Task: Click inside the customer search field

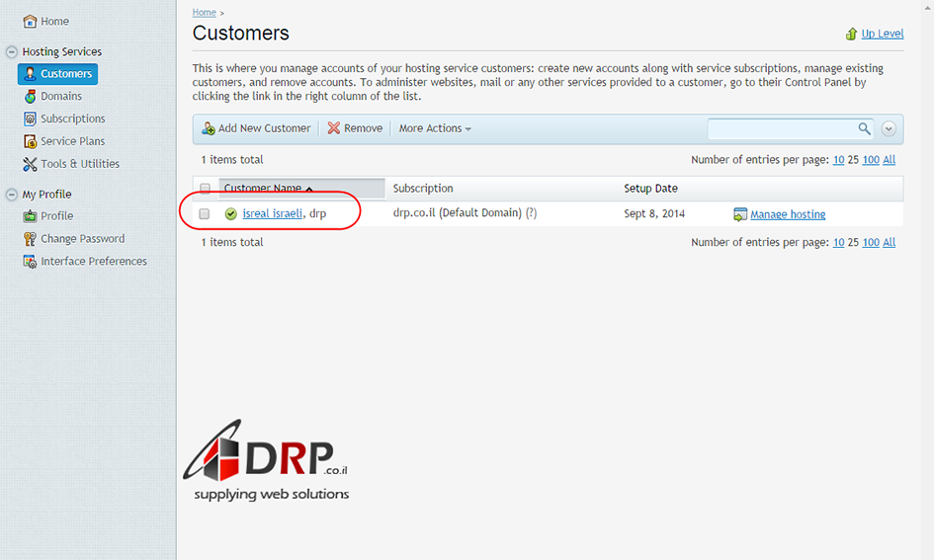Action: pyautogui.click(x=781, y=129)
